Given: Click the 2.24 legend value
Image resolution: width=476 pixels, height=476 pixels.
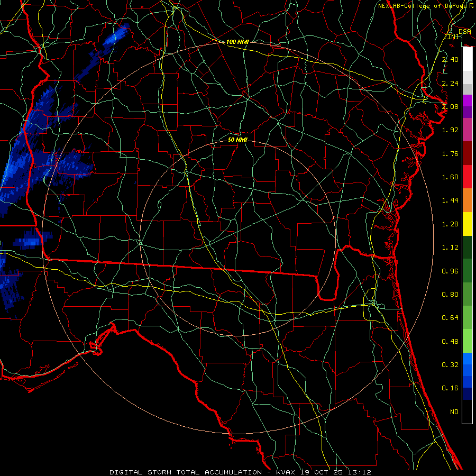Looking at the screenshot, I should pos(450,83).
